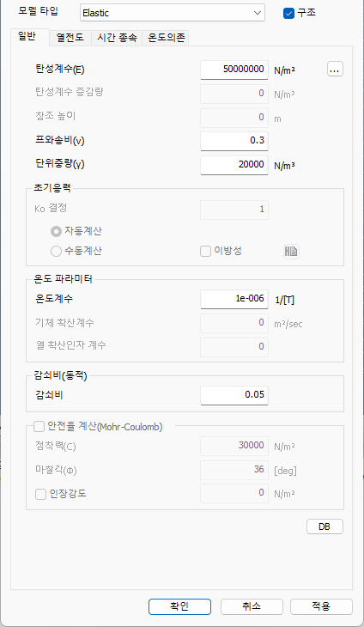Switch to the 시간 종속 tab

[117, 38]
